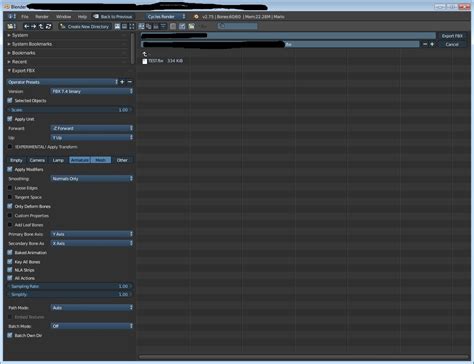Switch to short list display mode
The width and height of the screenshot is (474, 364).
point(117,26)
